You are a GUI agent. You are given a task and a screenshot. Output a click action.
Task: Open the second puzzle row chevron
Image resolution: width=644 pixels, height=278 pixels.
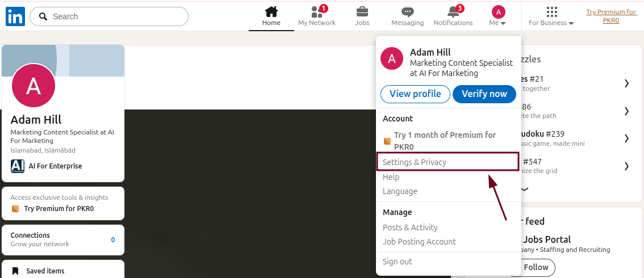626,111
